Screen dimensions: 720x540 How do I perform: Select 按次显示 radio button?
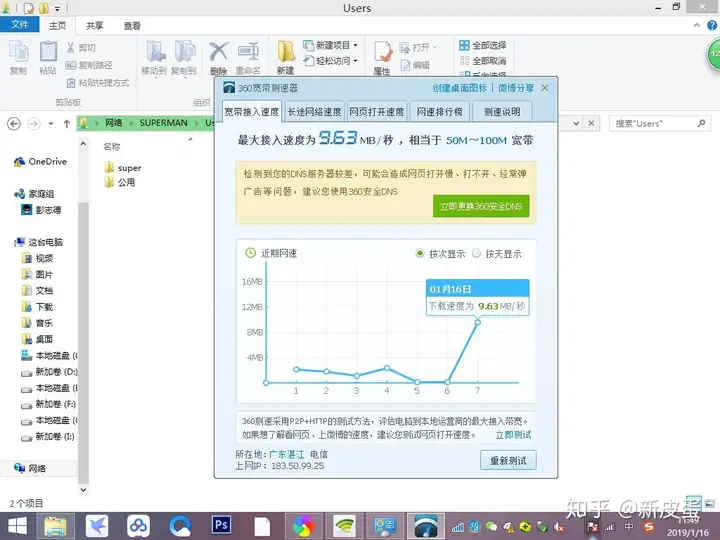click(419, 253)
